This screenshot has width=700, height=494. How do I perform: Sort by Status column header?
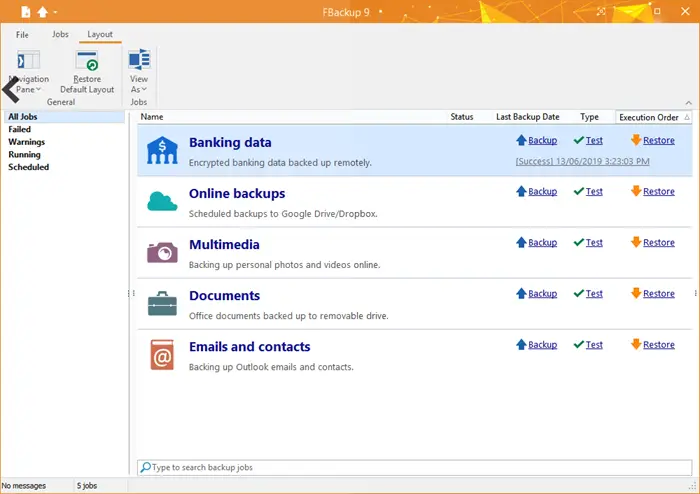[462, 116]
